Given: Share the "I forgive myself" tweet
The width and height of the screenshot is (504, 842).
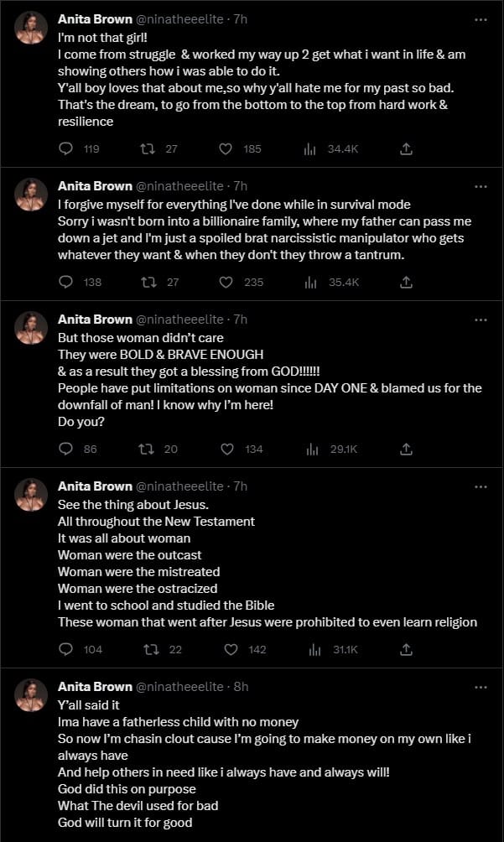Looking at the screenshot, I should pos(406,283).
